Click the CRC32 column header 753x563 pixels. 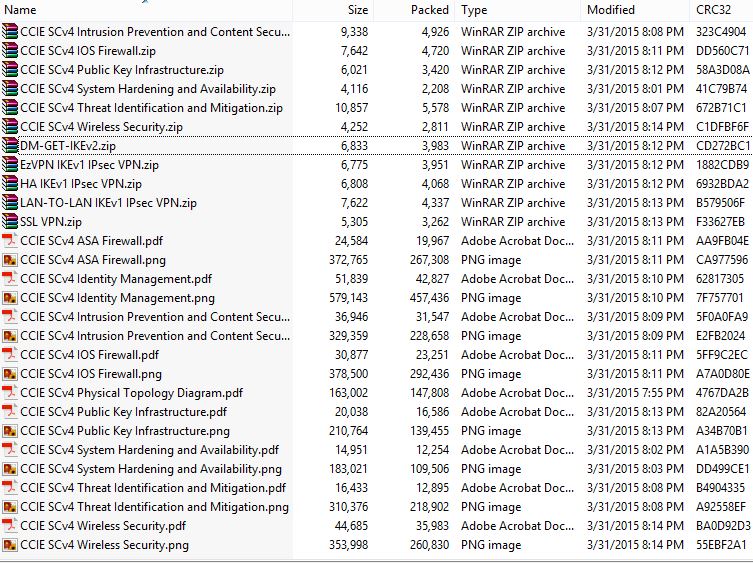click(x=721, y=10)
